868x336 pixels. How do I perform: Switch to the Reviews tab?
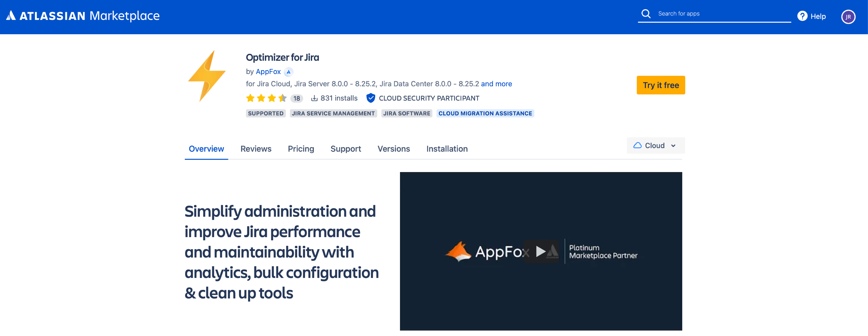[255, 148]
